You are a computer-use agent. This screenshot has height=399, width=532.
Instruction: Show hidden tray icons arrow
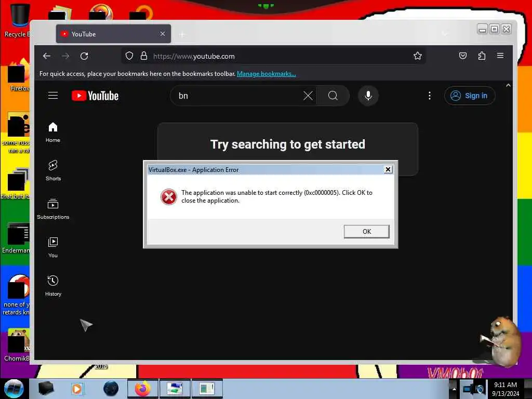(x=454, y=389)
